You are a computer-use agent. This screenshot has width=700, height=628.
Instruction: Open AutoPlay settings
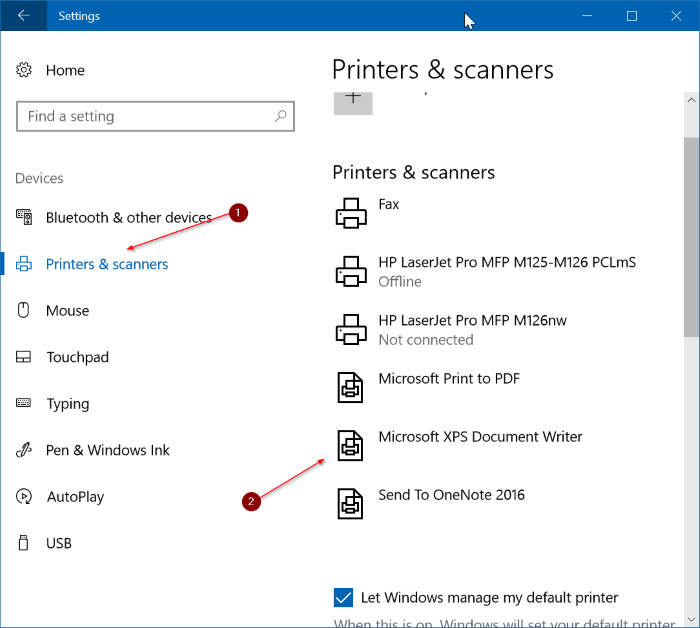tap(75, 497)
